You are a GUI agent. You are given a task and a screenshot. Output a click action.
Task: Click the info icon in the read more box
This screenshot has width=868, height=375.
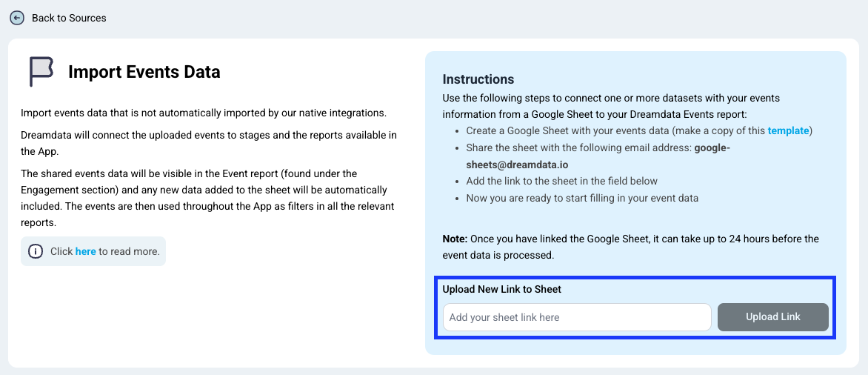coord(36,251)
